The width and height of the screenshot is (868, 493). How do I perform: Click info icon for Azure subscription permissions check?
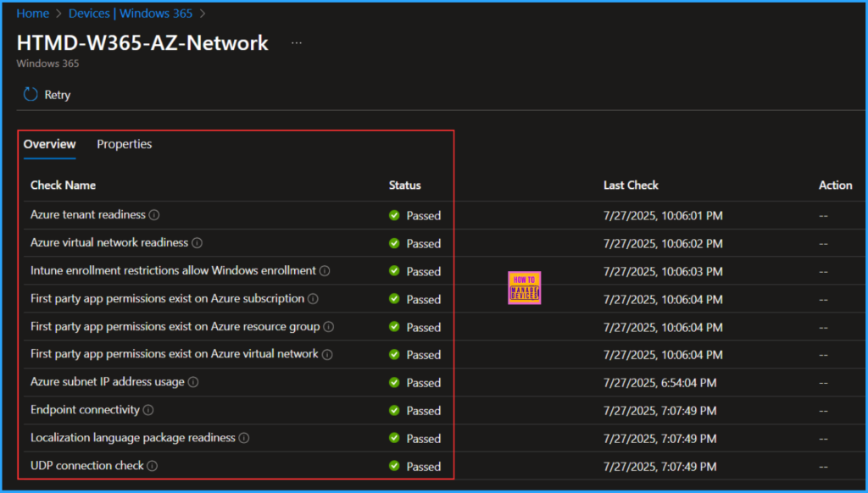[314, 299]
